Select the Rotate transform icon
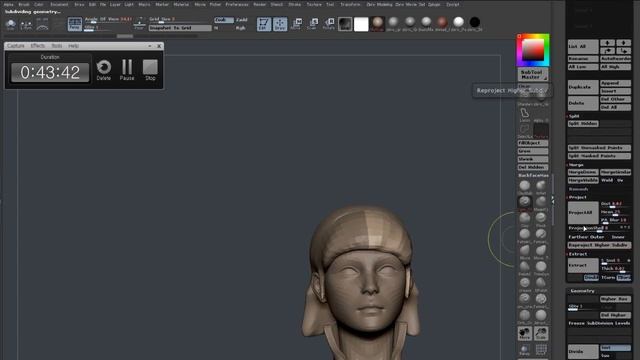640x360 pixels. click(329, 24)
